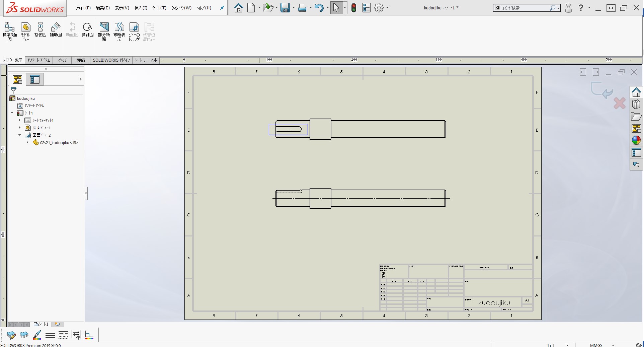Image resolution: width=644 pixels, height=347 pixels.
Task: Click the Save icon in the toolbar
Action: 285,8
